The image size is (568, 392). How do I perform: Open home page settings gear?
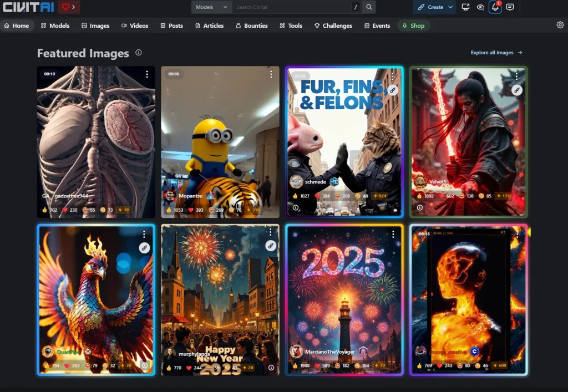click(x=560, y=25)
